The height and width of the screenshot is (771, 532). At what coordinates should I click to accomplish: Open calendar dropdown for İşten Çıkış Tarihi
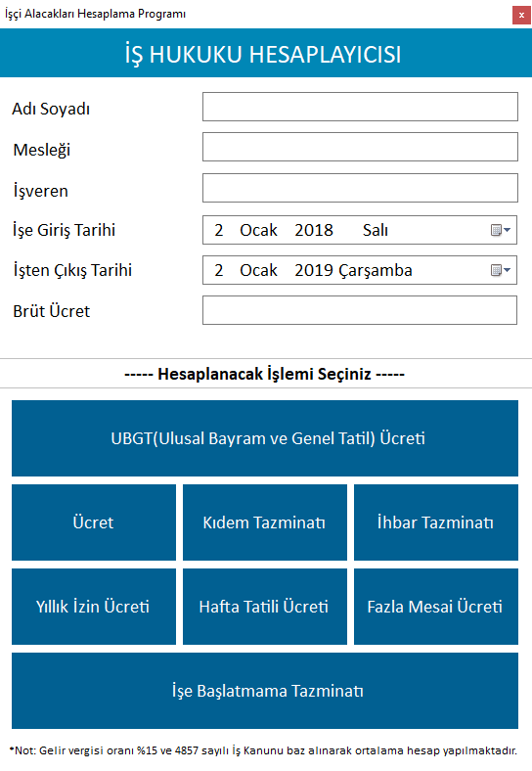tap(501, 270)
